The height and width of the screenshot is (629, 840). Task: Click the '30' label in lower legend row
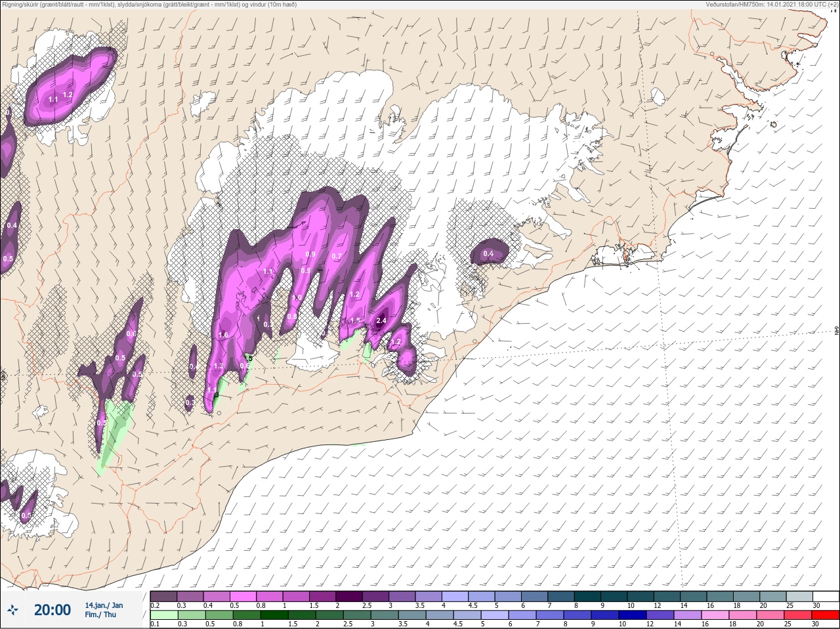(x=816, y=624)
